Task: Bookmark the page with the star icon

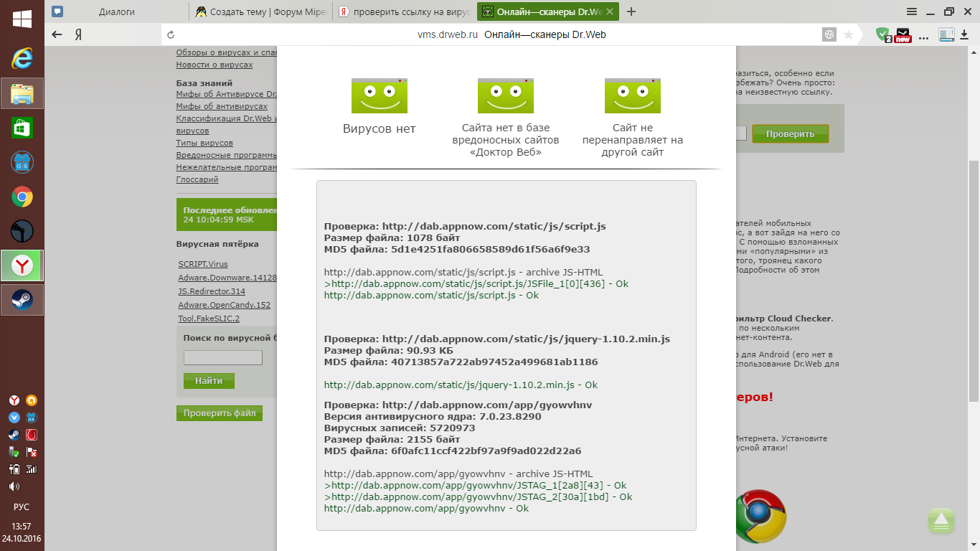Action: [848, 34]
